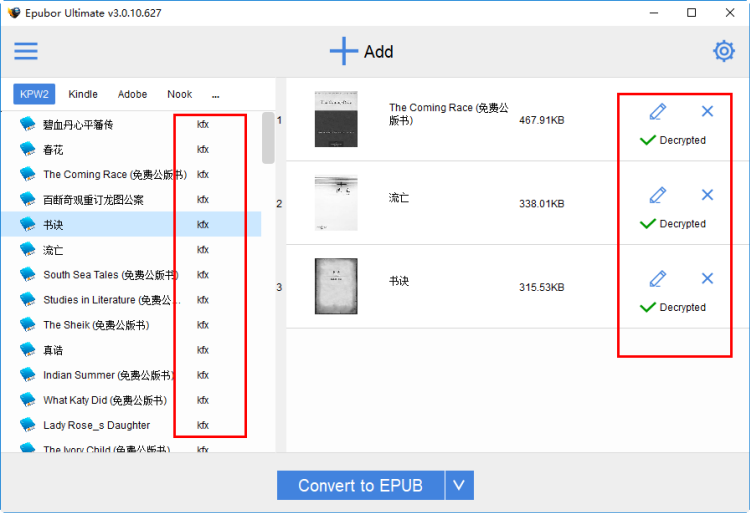Click the 书诀 cover thumbnail
750x513 pixels.
pyautogui.click(x=336, y=286)
